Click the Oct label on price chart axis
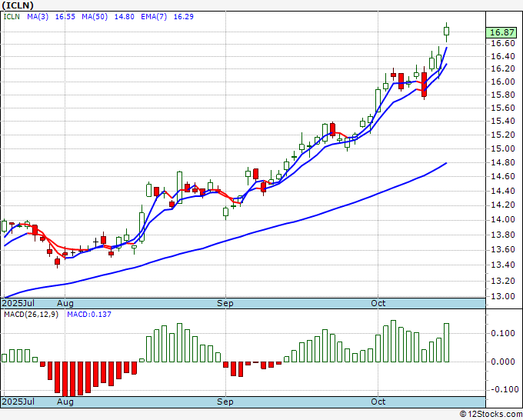523x420 pixels. (378, 303)
